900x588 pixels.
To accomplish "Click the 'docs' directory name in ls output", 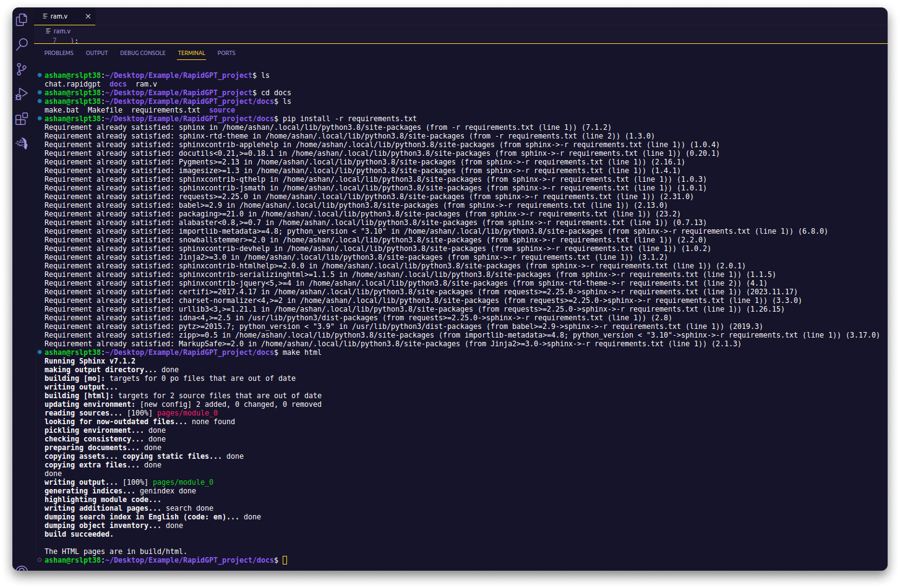I will [118, 84].
